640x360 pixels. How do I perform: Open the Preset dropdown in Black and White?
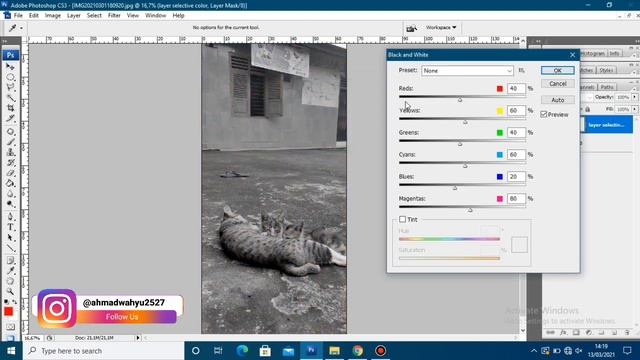click(x=467, y=71)
